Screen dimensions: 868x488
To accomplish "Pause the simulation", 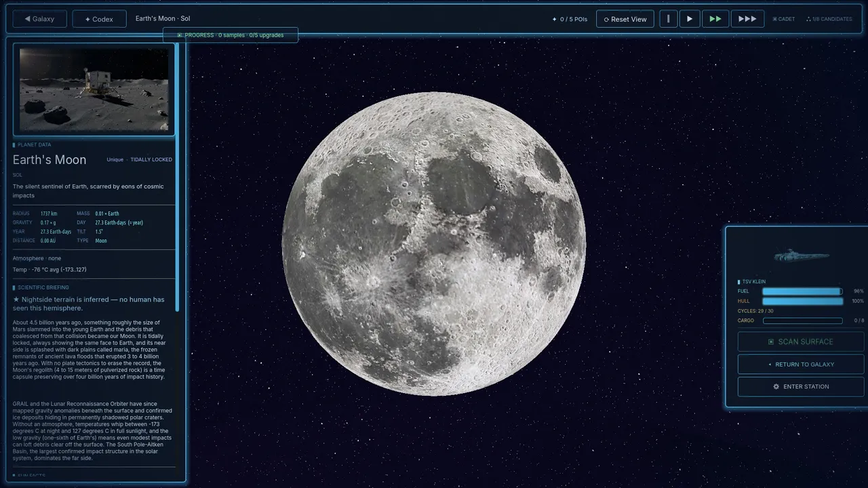I will [x=669, y=19].
